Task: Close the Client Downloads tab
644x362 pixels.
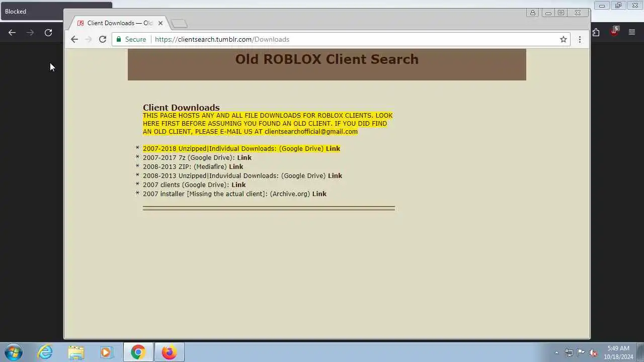Action: [160, 23]
